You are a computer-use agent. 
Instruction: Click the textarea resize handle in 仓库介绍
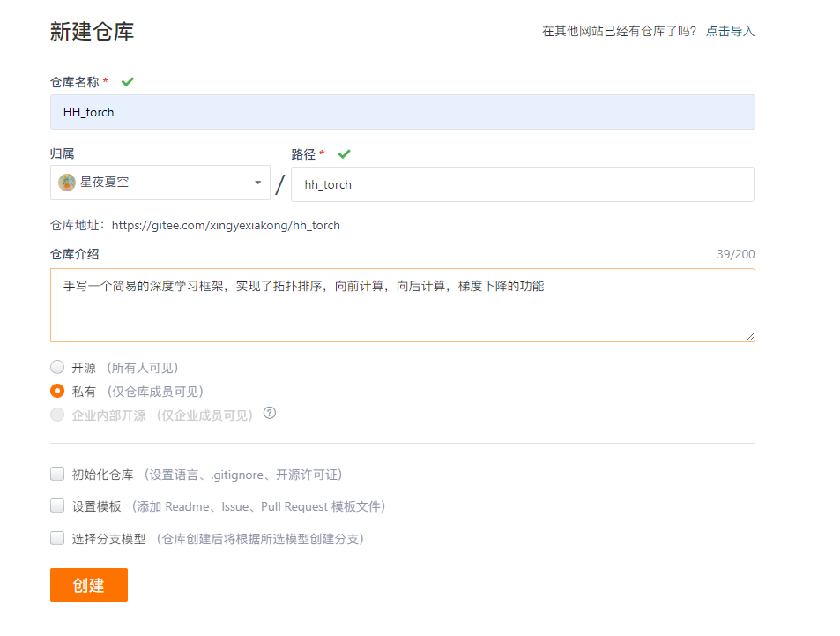(750, 337)
